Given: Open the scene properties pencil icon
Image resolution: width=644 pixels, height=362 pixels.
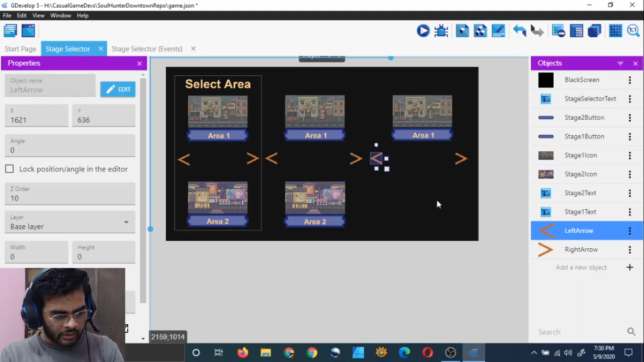Looking at the screenshot, I should pyautogui.click(x=498, y=31).
